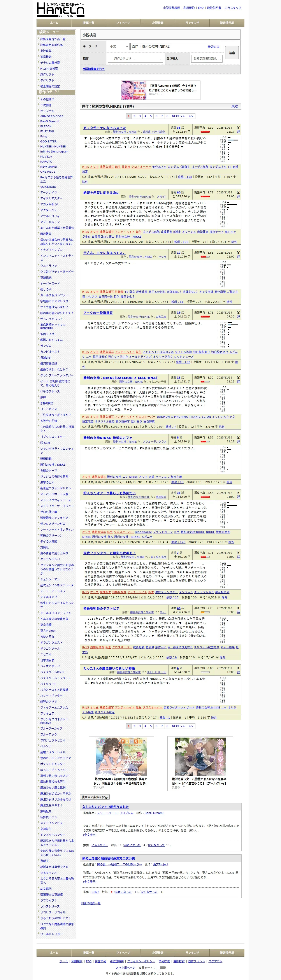Open the 同原作推薦一覧 link

pos(91,903)
